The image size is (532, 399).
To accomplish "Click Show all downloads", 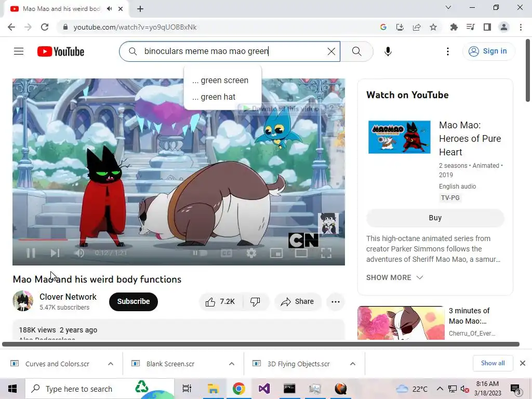I will click(493, 363).
